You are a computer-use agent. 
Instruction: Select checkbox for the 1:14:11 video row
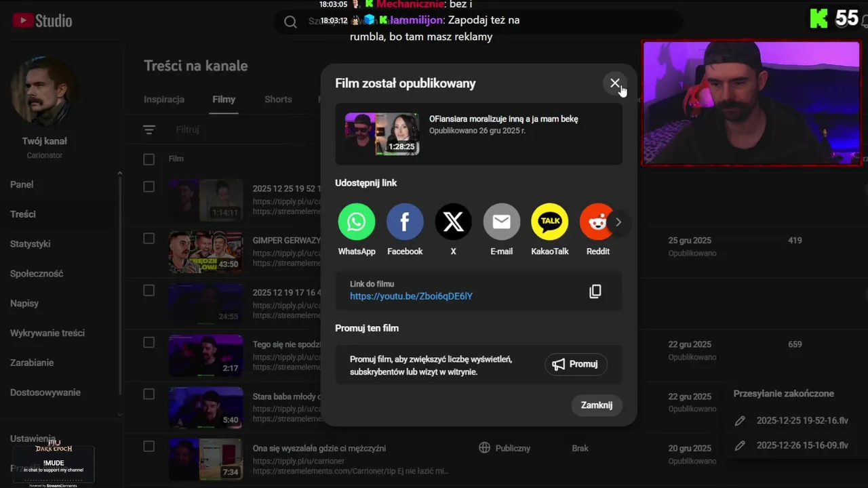(149, 186)
